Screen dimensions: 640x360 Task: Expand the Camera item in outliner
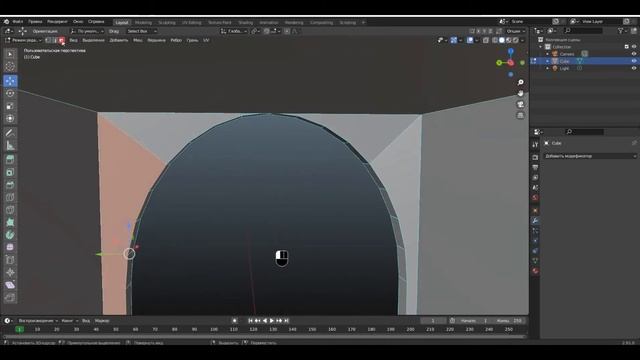coord(548,54)
